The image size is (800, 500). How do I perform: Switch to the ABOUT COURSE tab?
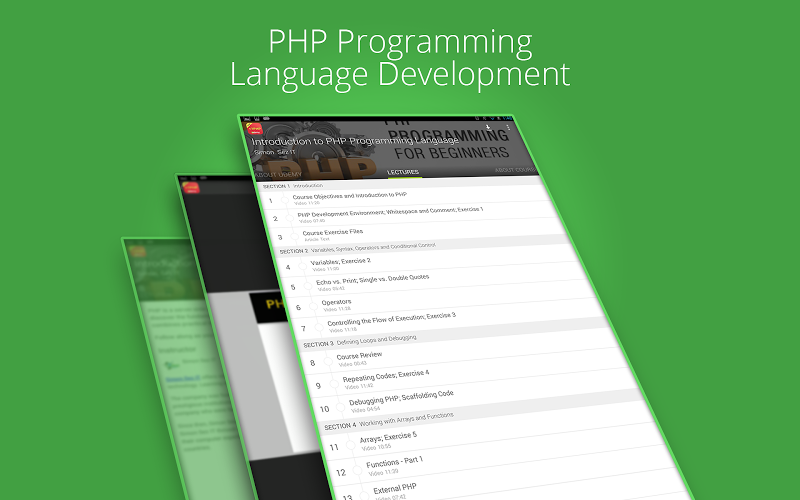click(515, 169)
